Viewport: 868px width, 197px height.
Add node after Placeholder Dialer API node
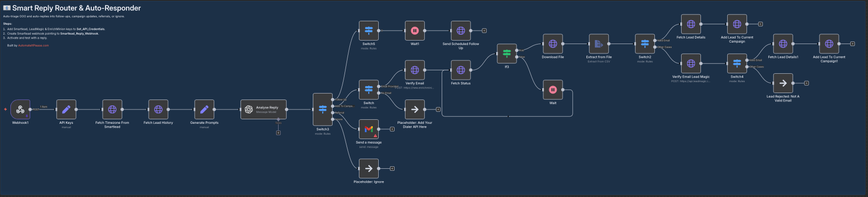(438, 109)
